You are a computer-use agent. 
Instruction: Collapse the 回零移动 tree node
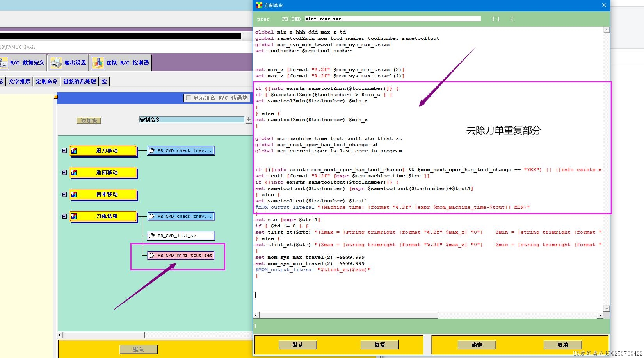click(64, 194)
